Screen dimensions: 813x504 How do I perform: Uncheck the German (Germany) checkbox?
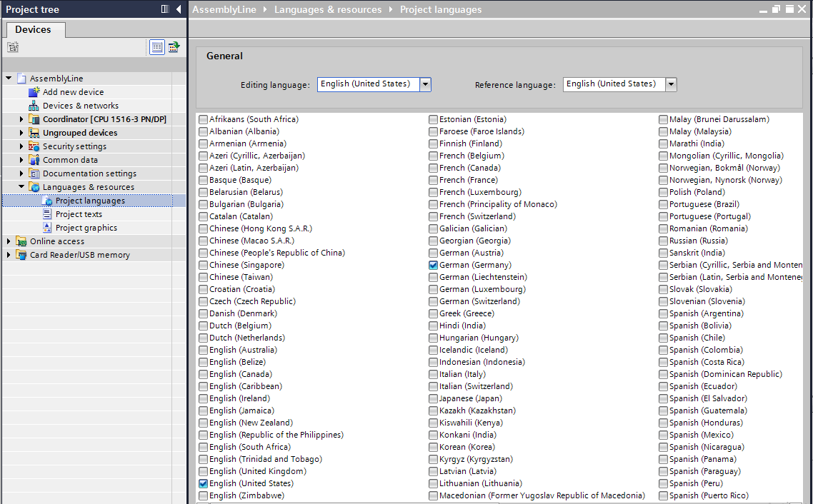pos(434,265)
